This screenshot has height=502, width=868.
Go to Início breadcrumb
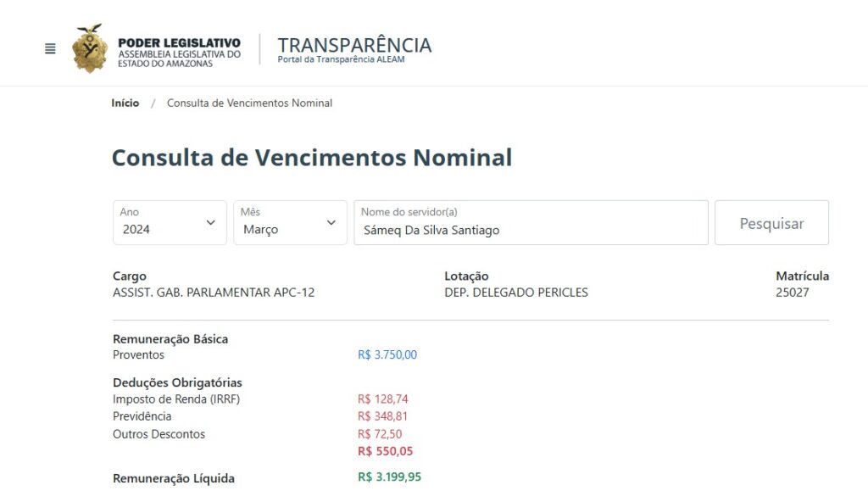point(125,103)
